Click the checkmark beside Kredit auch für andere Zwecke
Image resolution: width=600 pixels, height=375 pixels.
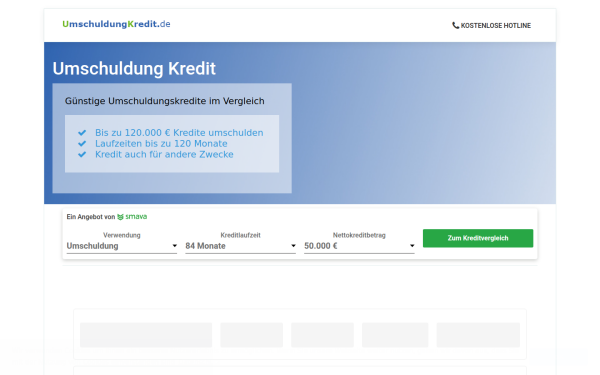pos(82,155)
